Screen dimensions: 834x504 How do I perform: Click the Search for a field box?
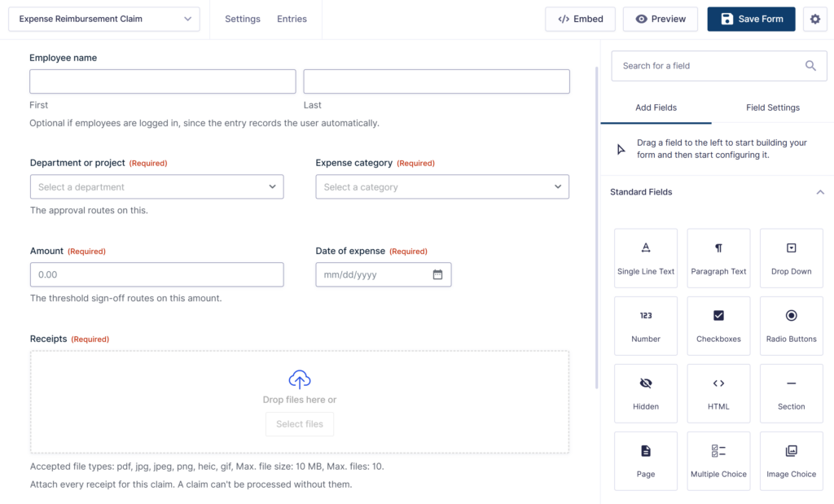(x=719, y=66)
